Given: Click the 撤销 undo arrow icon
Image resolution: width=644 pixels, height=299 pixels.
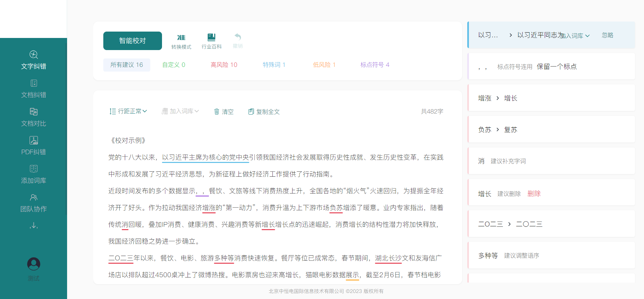Looking at the screenshot, I should click(x=238, y=37).
